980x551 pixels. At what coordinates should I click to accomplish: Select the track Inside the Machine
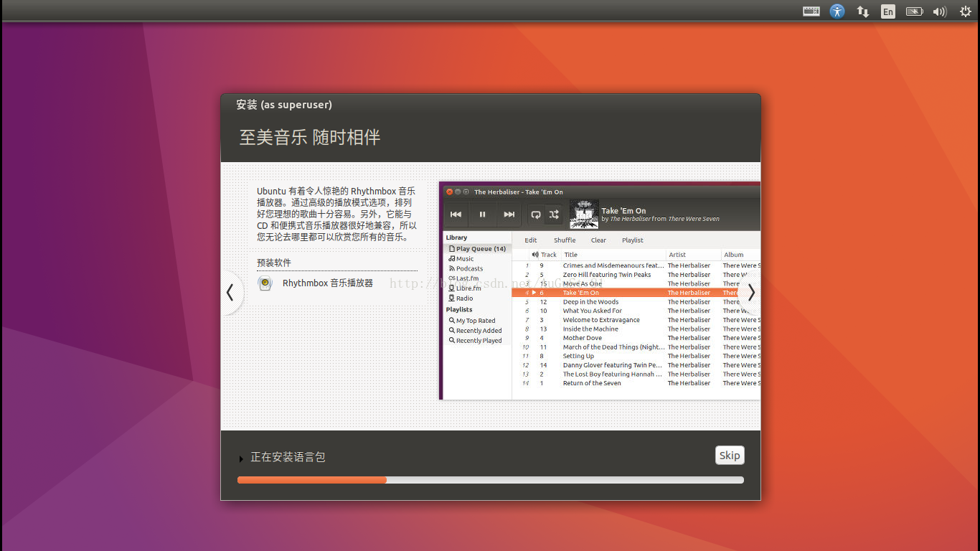[x=636, y=329]
